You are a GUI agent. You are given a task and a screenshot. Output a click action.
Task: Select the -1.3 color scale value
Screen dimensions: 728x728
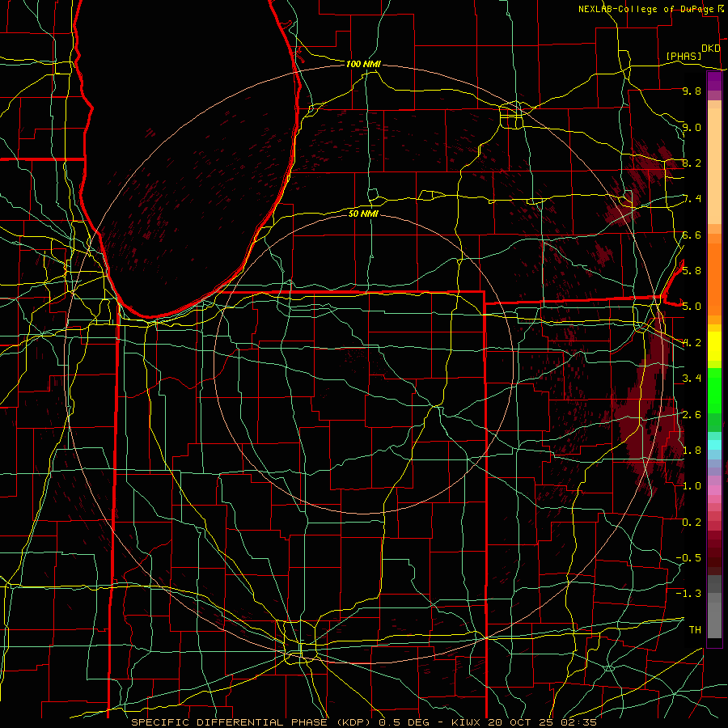click(x=689, y=594)
